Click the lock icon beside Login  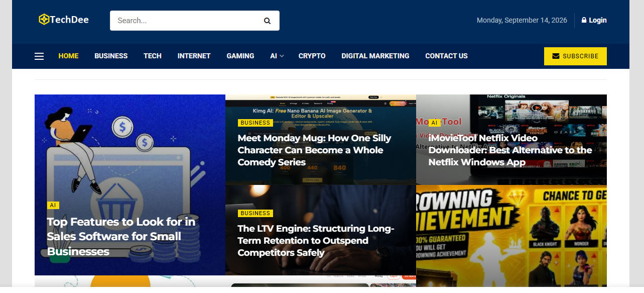pyautogui.click(x=584, y=20)
